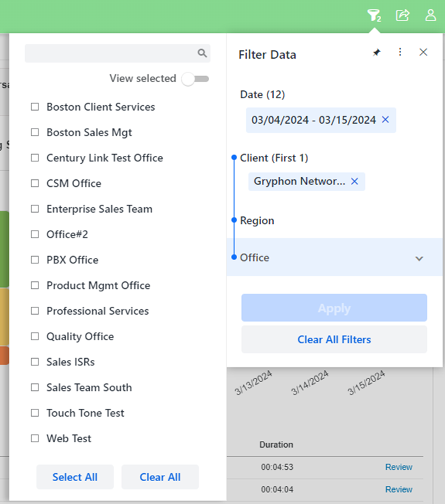The width and height of the screenshot is (445, 504).
Task: Click the Duration column header
Action: 277,445
